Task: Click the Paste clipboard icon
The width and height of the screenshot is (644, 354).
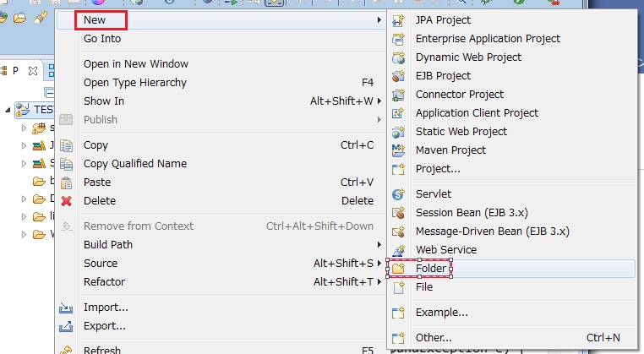Action: click(67, 182)
